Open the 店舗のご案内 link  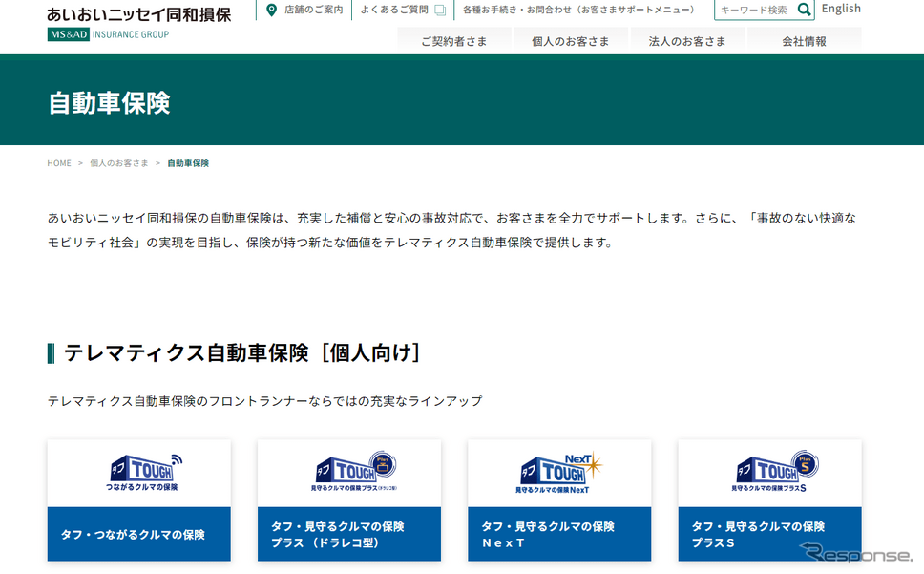tap(313, 10)
